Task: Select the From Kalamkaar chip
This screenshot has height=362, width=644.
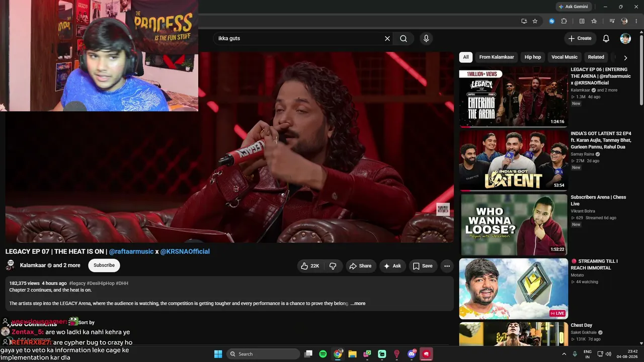Action: (497, 57)
